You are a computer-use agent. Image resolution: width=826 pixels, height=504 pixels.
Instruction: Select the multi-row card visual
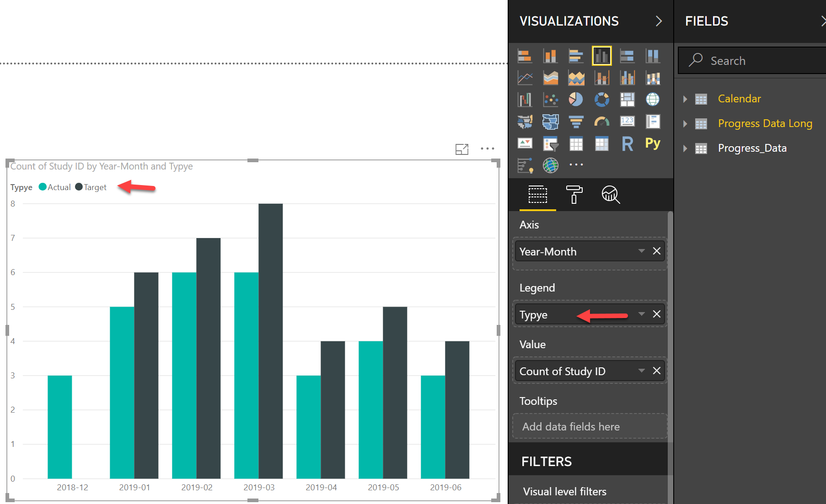(x=653, y=122)
